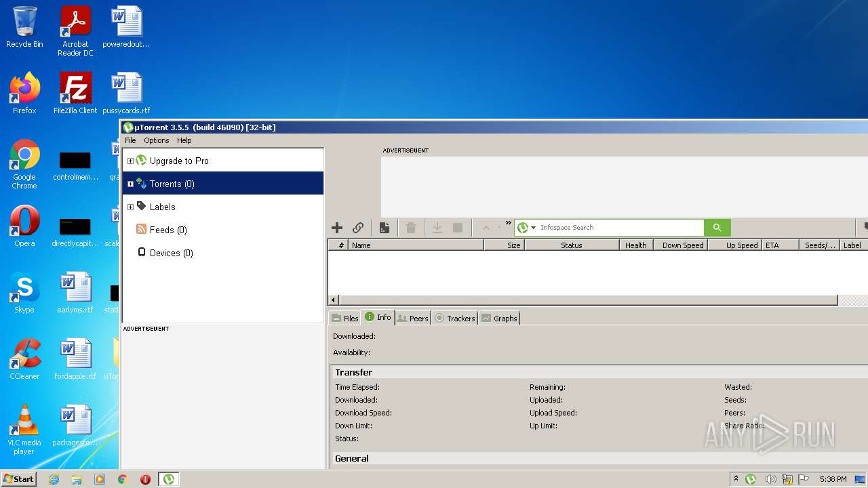Sort by Down Speed column header
This screenshot has width=868, height=488.
(681, 245)
